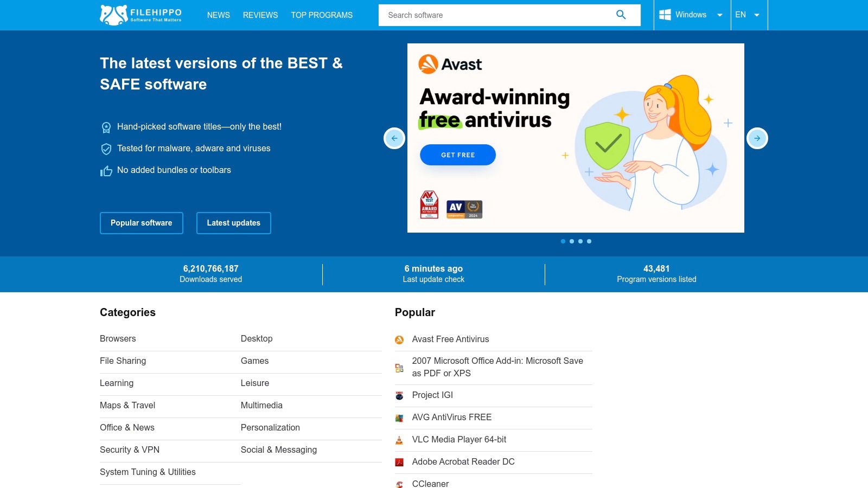Open Avast Free Antivirus link

pyautogui.click(x=451, y=339)
